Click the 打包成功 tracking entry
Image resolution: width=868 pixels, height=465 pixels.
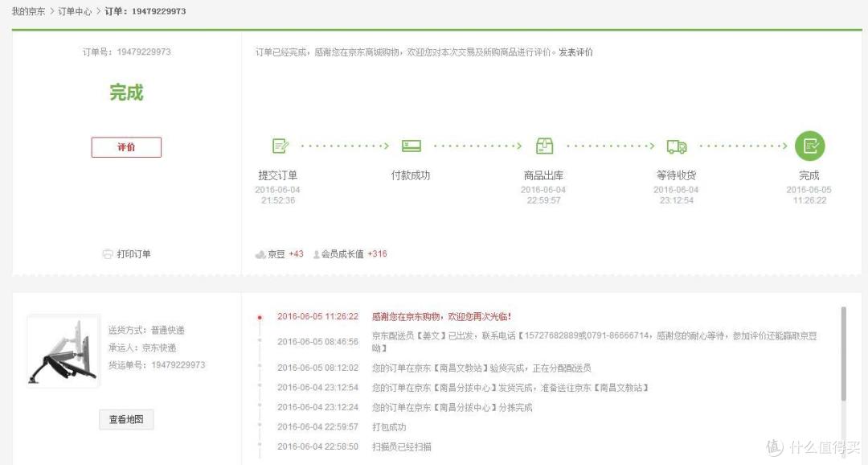(x=389, y=426)
